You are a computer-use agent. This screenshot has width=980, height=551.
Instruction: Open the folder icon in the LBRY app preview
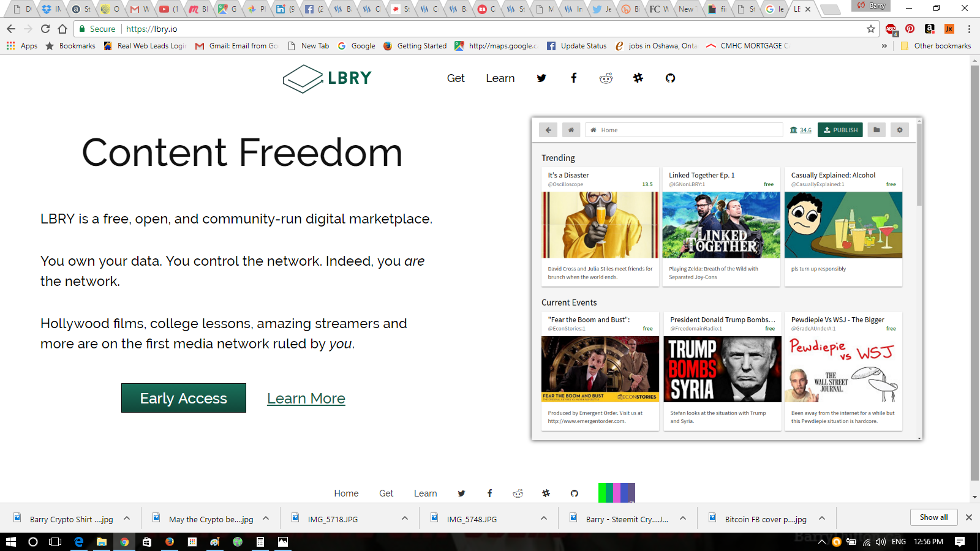click(876, 130)
